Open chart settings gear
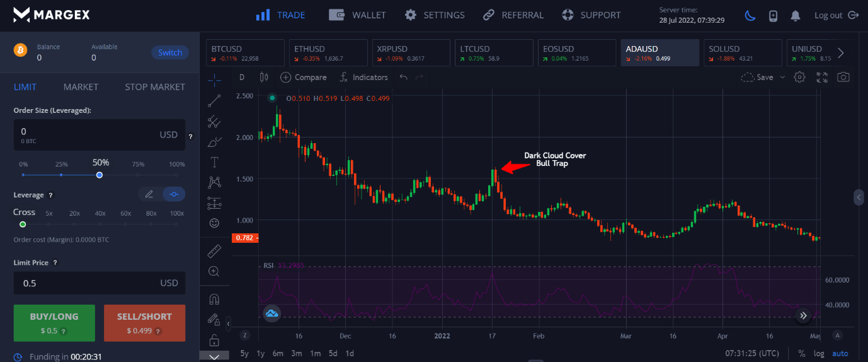868x362 pixels. coord(800,77)
